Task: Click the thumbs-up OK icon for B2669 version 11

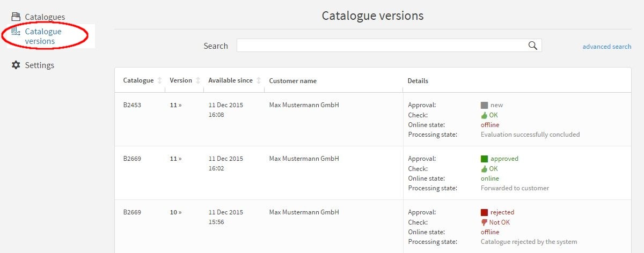Action: click(484, 169)
